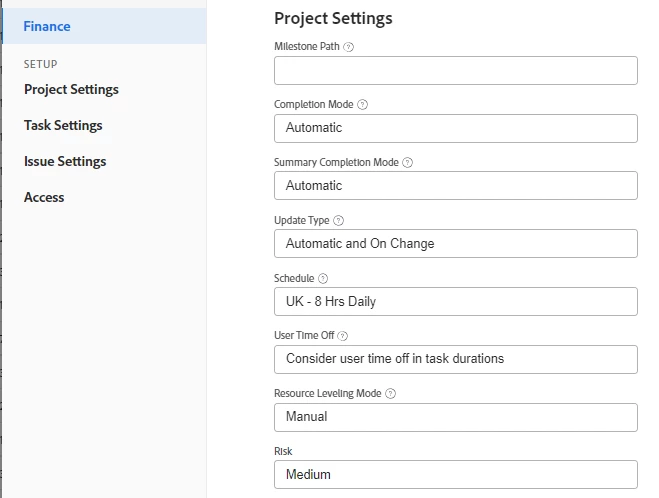Open Schedule dropdown showing UK - 8 Hrs Daily
Image resolution: width=659 pixels, height=498 pixels.
click(x=455, y=301)
